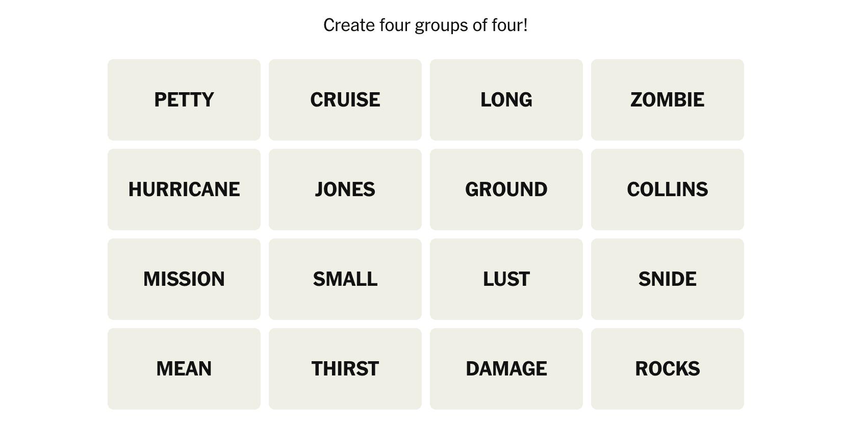868x431 pixels.
Task: Select the SMALL tile
Action: click(x=345, y=279)
